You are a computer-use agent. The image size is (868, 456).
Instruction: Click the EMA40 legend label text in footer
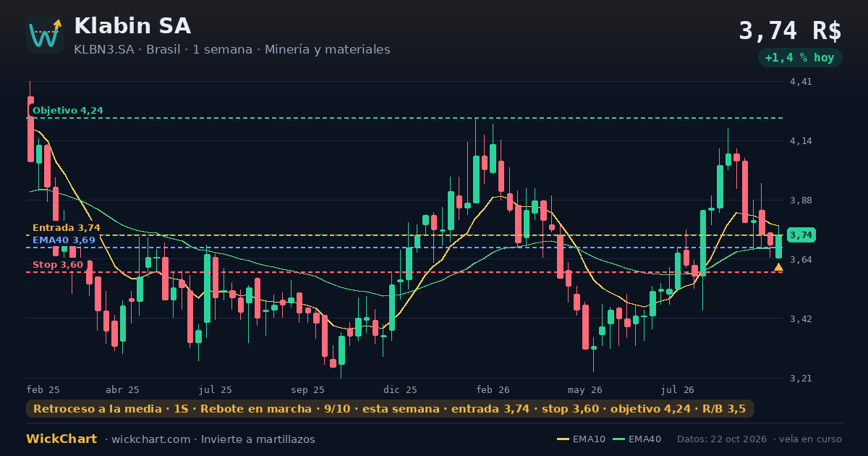(644, 439)
